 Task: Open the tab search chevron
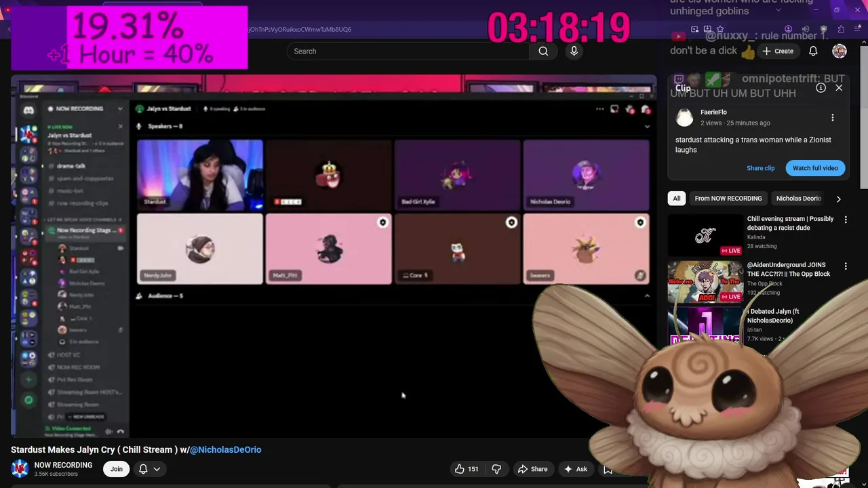[778, 10]
